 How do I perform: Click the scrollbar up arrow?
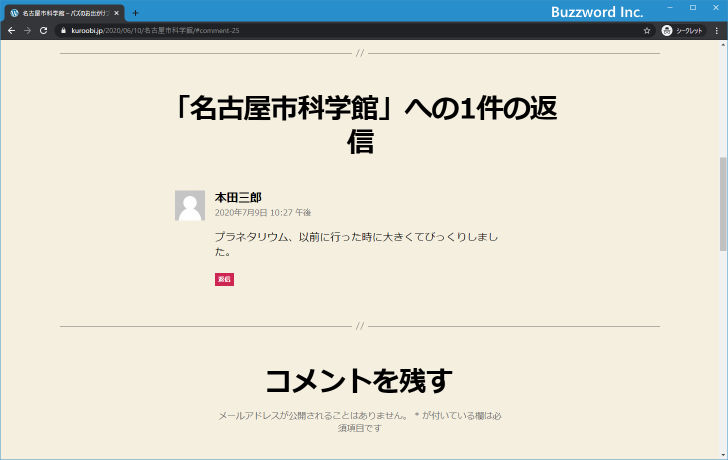coord(723,45)
